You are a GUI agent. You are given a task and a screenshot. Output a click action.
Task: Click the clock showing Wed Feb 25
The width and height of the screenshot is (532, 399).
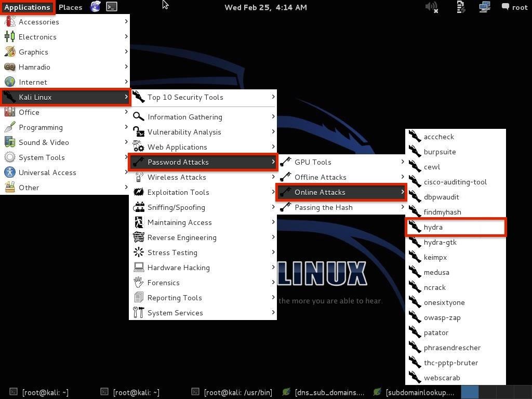(x=265, y=7)
